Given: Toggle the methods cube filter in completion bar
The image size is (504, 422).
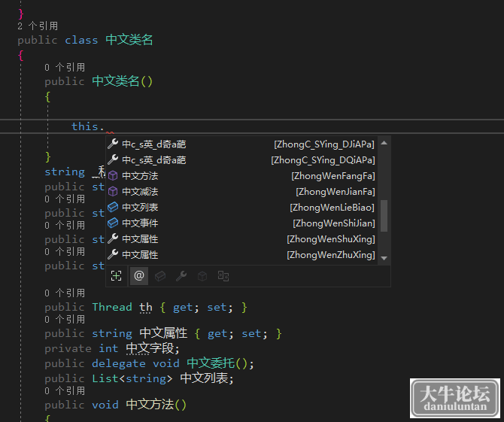Looking at the screenshot, I should coord(202,276).
